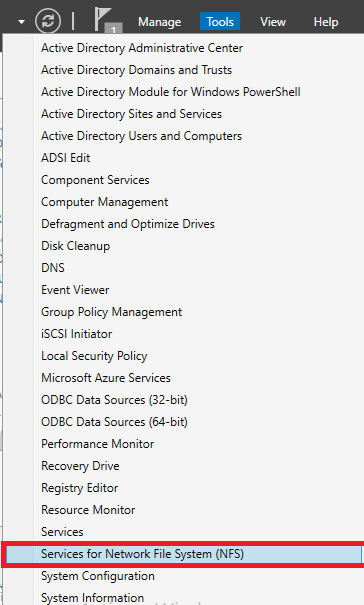
Task: Launch Registry Editor
Action: (80, 488)
